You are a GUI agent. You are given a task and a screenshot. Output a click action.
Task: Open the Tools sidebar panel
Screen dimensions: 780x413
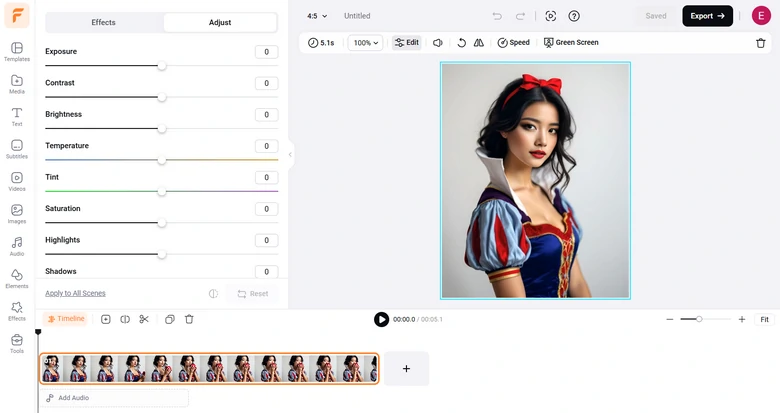click(x=16, y=343)
